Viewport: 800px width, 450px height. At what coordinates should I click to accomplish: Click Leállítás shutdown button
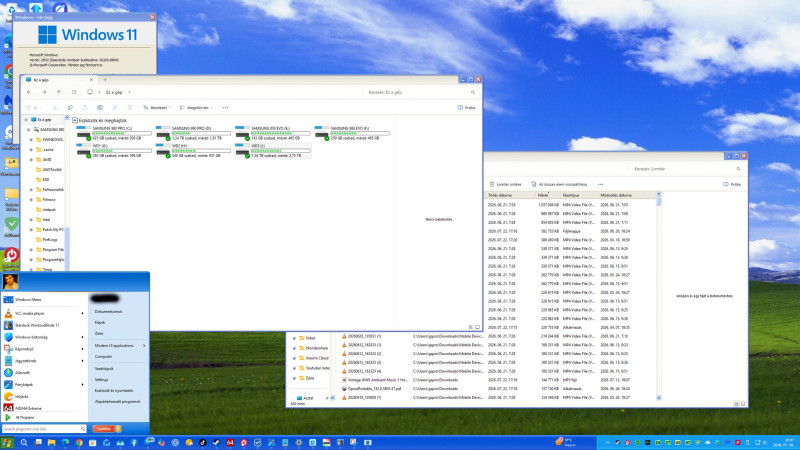click(104, 429)
